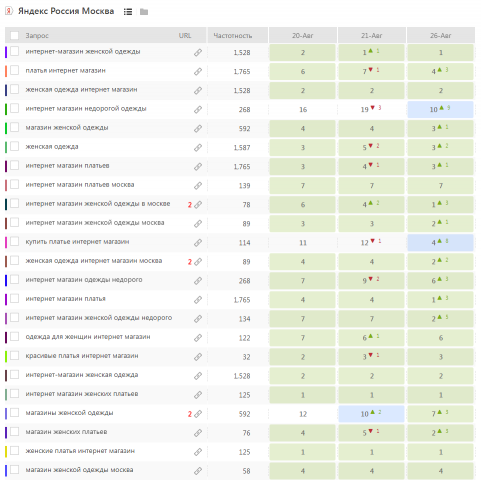The image size is (481, 480).
Task: Click blue cell '10' on 21-Авг for 'магазины женской одежды'
Action: coord(372,414)
